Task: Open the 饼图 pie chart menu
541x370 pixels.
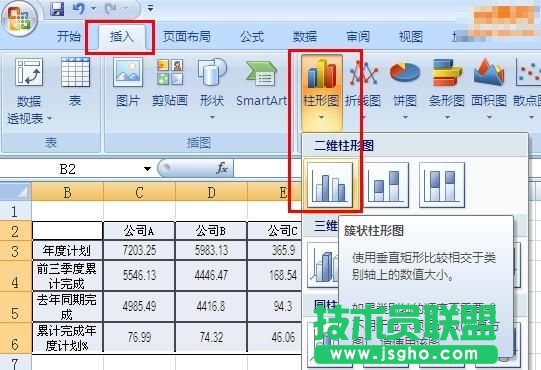Action: [405, 88]
